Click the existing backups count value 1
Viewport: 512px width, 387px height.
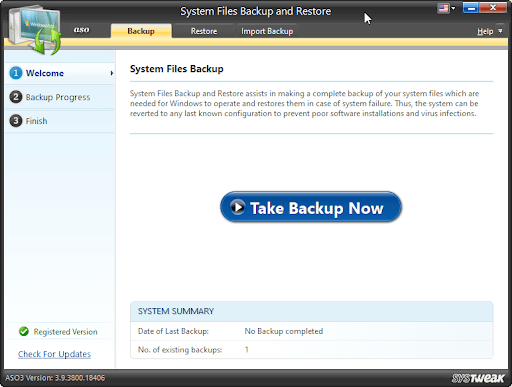tap(247, 350)
